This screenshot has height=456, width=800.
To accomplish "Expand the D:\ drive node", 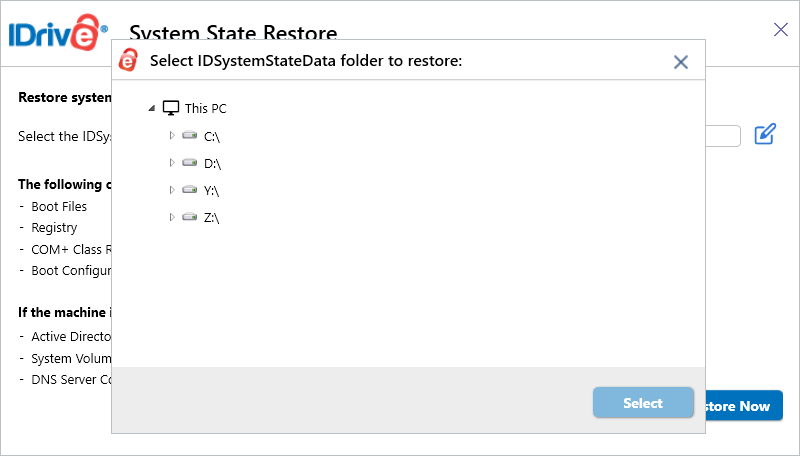I will pos(172,163).
